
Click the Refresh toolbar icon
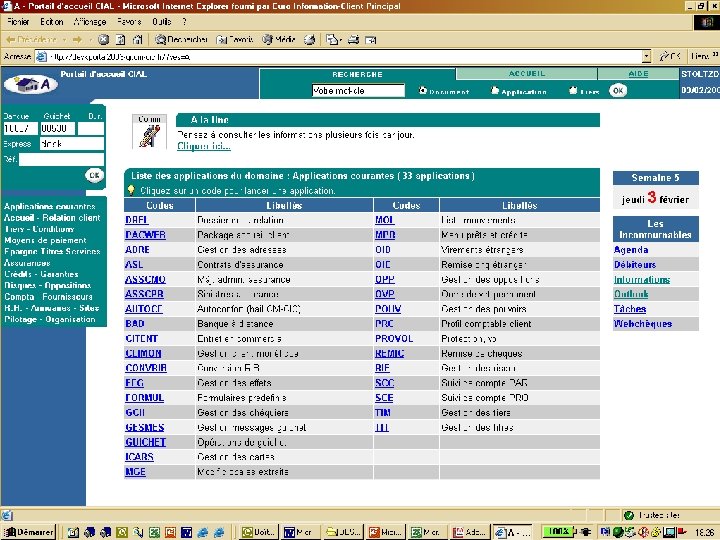point(120,40)
